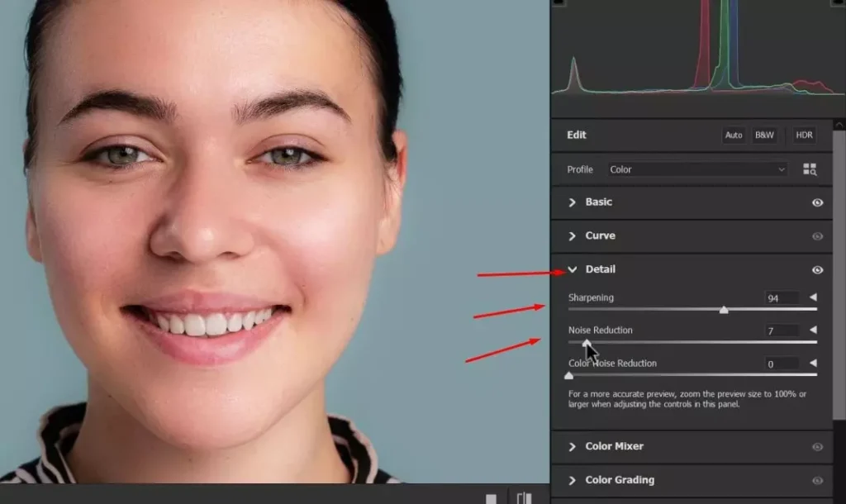Image resolution: width=846 pixels, height=504 pixels.
Task: Enable B&W mode
Action: point(764,136)
